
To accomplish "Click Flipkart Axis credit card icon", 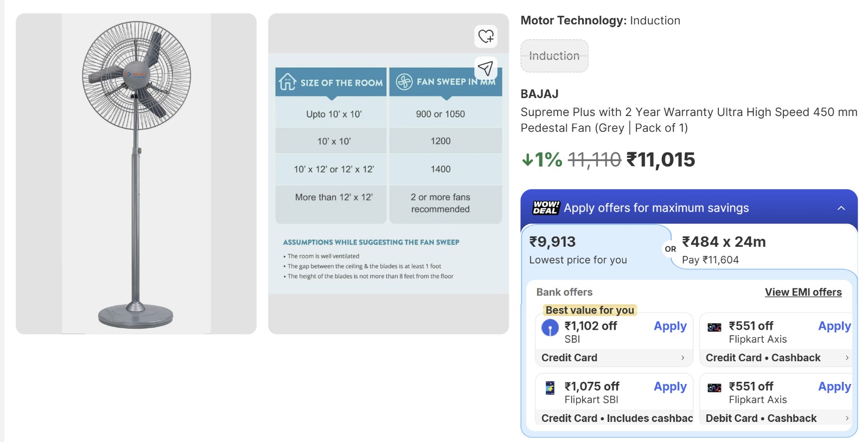I will pos(714,327).
